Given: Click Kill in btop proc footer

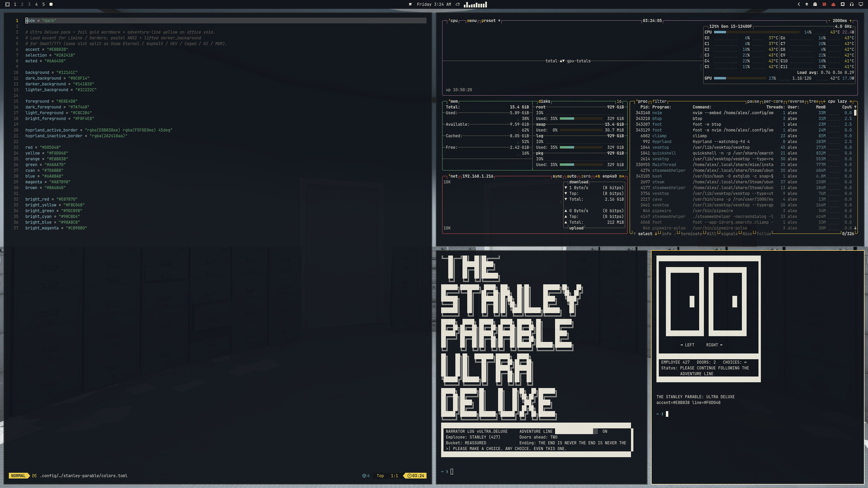Looking at the screenshot, I should point(711,234).
